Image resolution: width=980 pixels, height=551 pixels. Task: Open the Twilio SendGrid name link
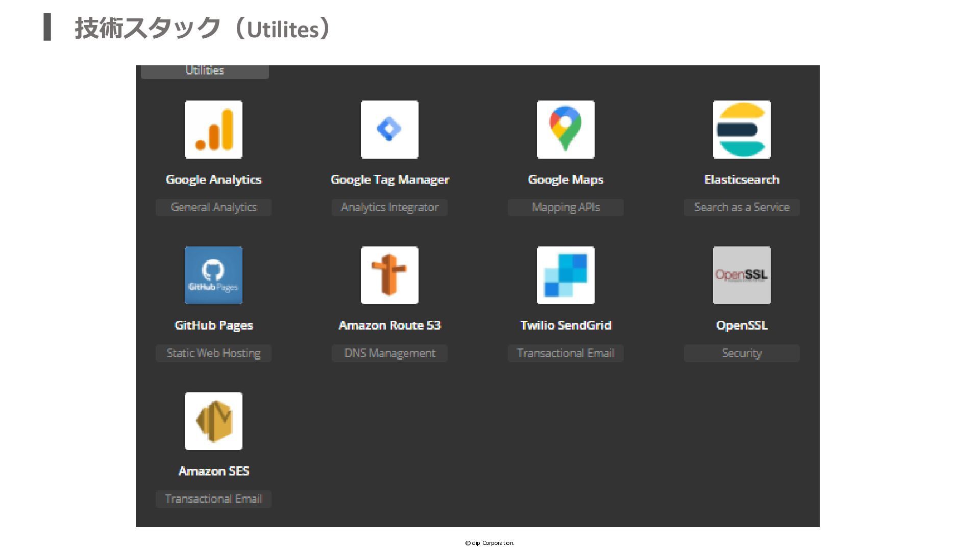(566, 325)
